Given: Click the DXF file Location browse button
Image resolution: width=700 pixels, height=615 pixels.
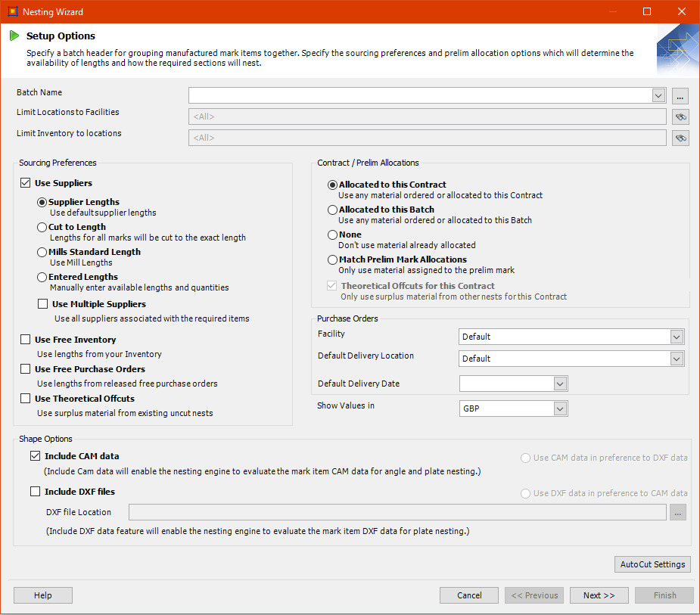Looking at the screenshot, I should (x=678, y=513).
